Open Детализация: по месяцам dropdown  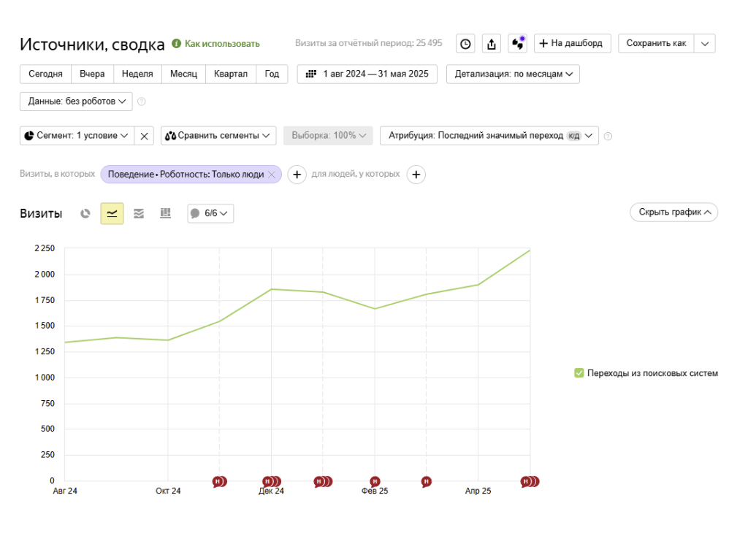[513, 74]
